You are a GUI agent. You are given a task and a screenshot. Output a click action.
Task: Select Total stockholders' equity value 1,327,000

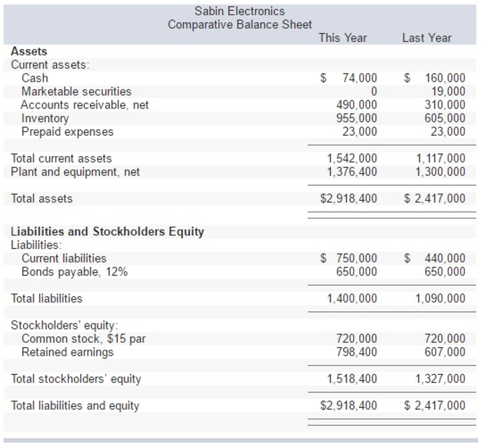(x=441, y=379)
